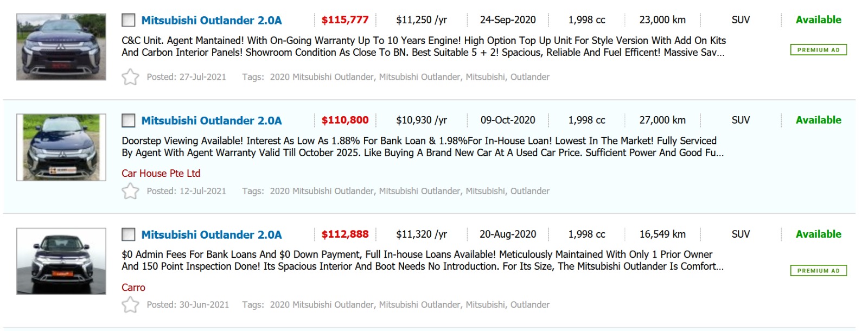Tick checkbox for the $110,800 Outlander
Viewport: 868px width, 331px height.
click(129, 120)
